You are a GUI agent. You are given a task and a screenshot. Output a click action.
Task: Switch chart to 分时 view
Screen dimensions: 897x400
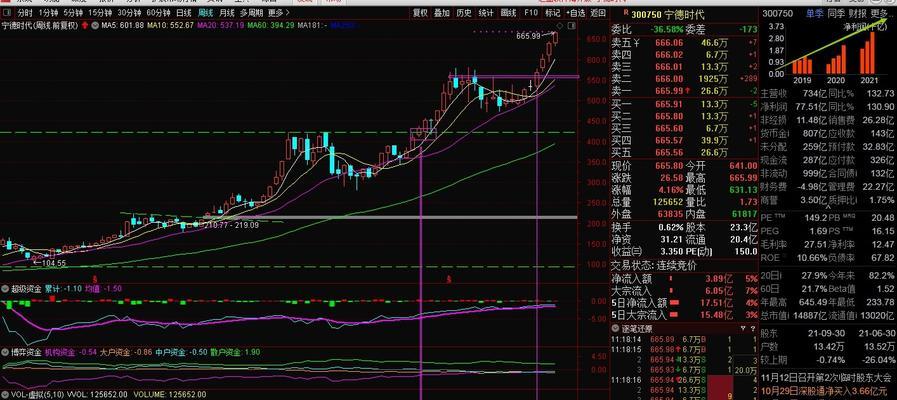pos(25,13)
